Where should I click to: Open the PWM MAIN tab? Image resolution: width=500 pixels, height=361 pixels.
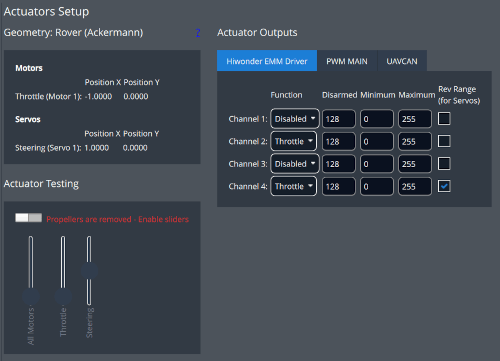[347, 61]
